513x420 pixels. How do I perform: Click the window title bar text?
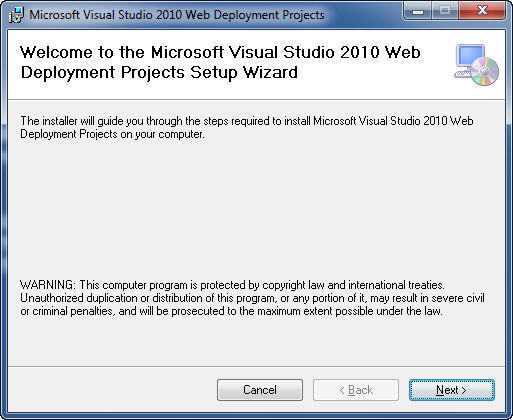coord(177,15)
